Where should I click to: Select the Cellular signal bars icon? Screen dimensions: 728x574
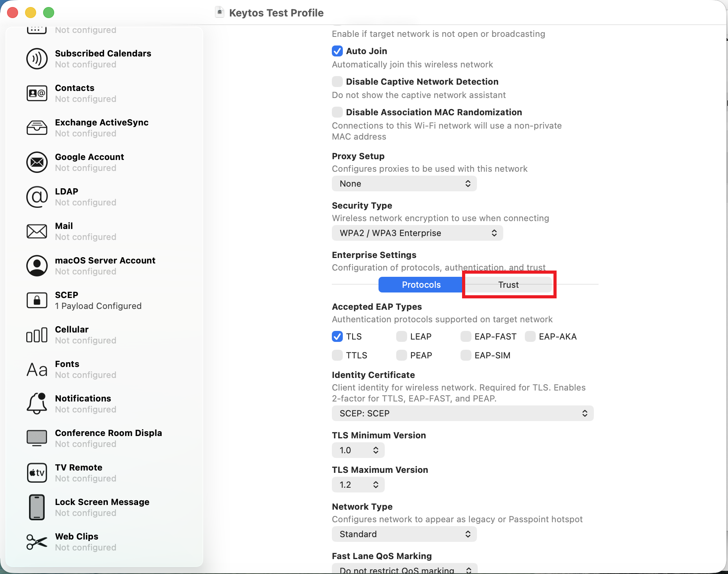point(37,335)
